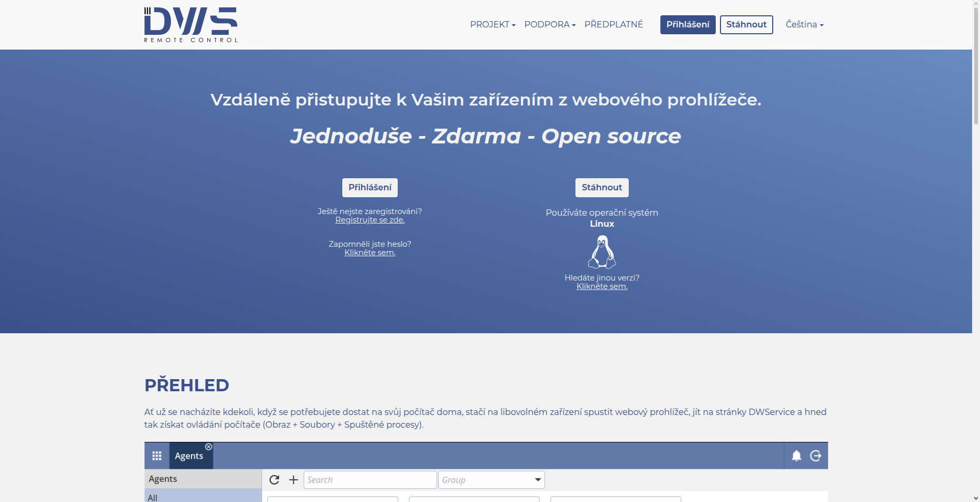Click the Linux penguin icon
The width and height of the screenshot is (980, 502).
coord(602,252)
